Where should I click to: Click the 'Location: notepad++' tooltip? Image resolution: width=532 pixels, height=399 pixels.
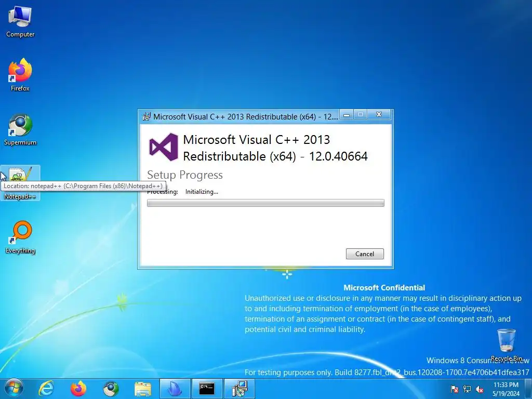[83, 186]
